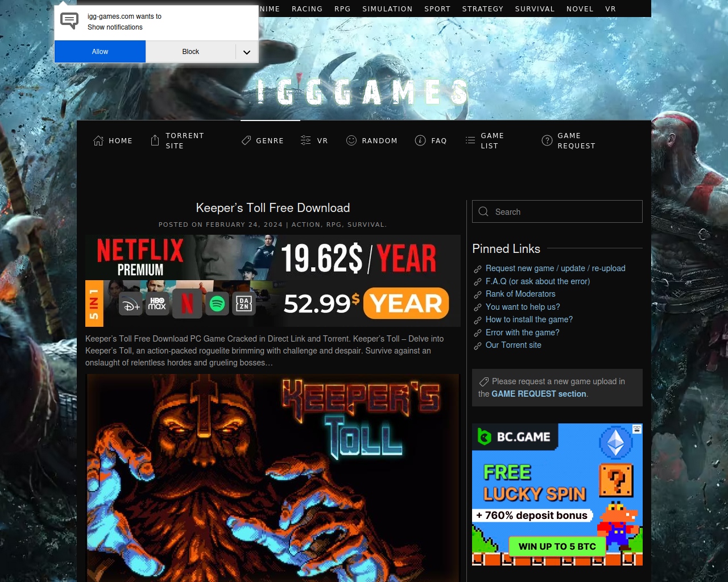Click the Game Request question icon

[547, 140]
